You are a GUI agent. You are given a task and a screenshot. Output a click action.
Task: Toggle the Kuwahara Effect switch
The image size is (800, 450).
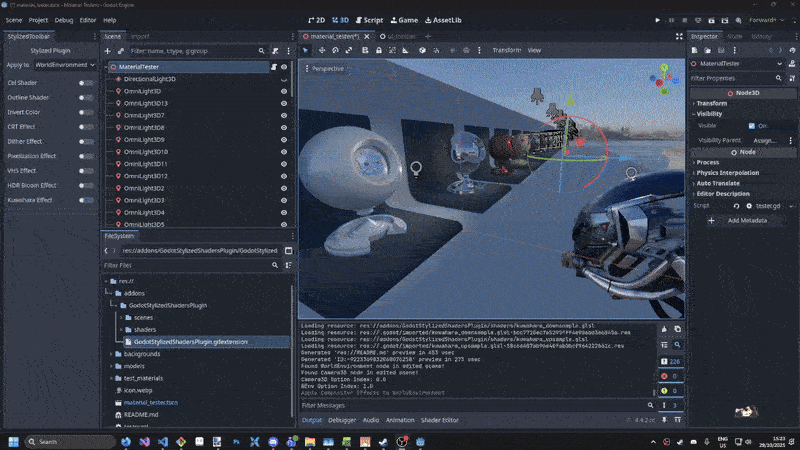87,200
